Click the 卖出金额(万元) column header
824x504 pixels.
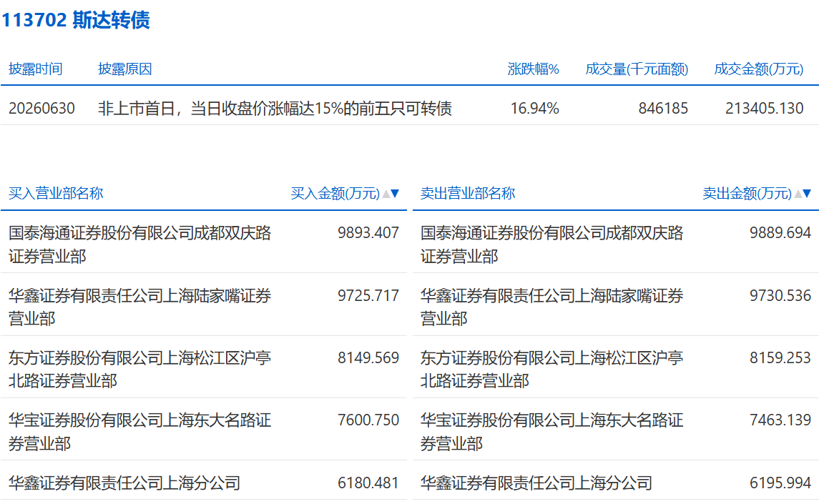[x=747, y=194]
